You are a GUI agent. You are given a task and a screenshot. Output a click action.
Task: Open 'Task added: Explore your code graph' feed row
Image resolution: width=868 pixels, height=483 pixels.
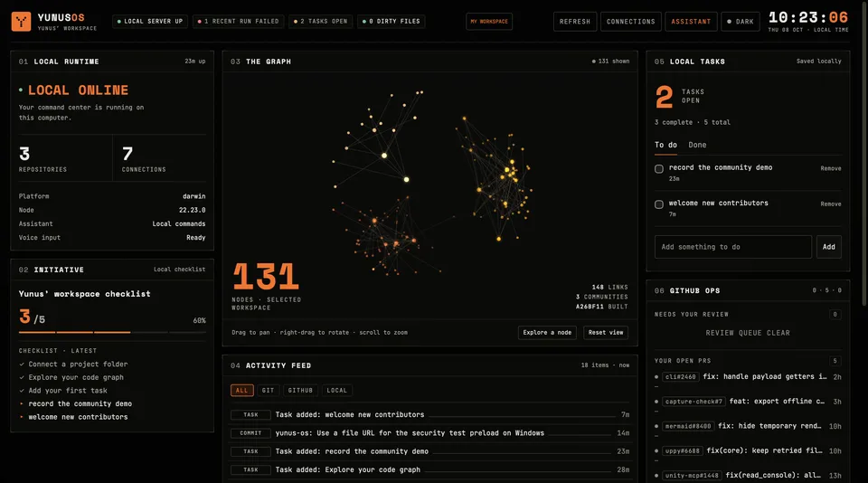point(430,469)
